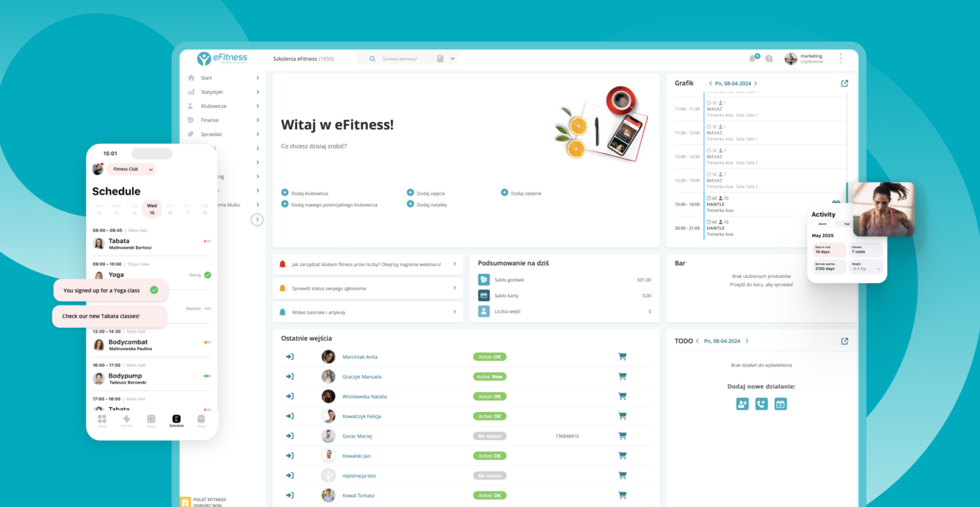Click the cart icon for Marciniak Anita

(x=621, y=356)
